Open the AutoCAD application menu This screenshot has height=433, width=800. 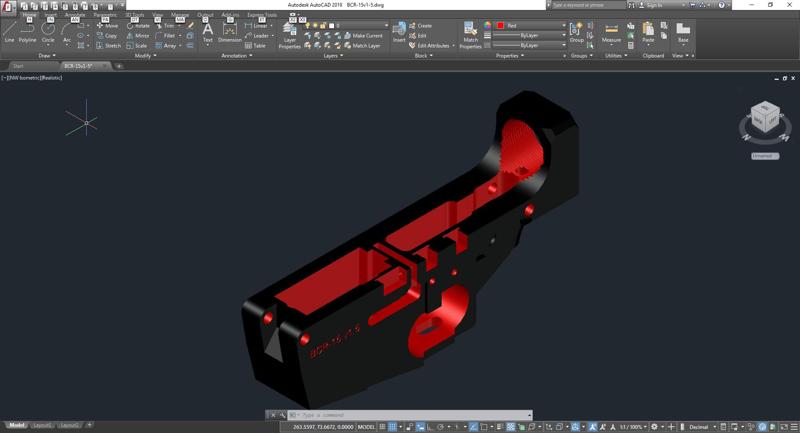coord(8,7)
